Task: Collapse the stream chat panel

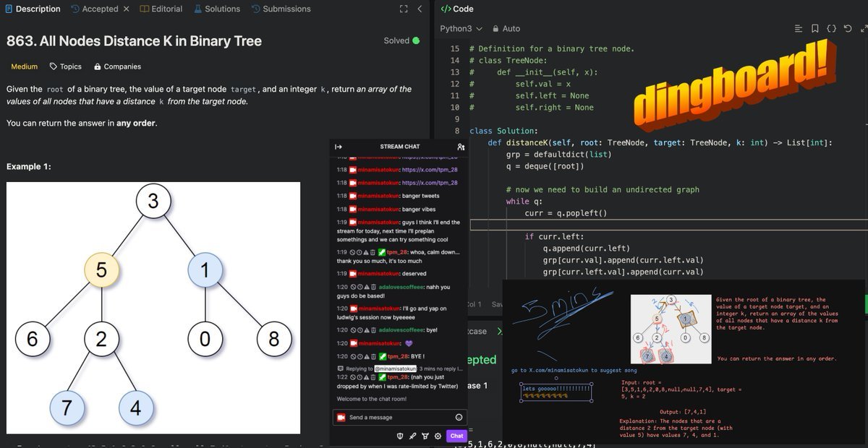Action: 338,147
